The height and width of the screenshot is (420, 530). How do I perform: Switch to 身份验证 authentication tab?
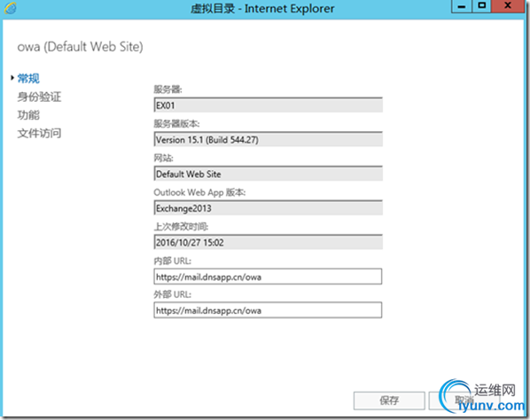[39, 97]
